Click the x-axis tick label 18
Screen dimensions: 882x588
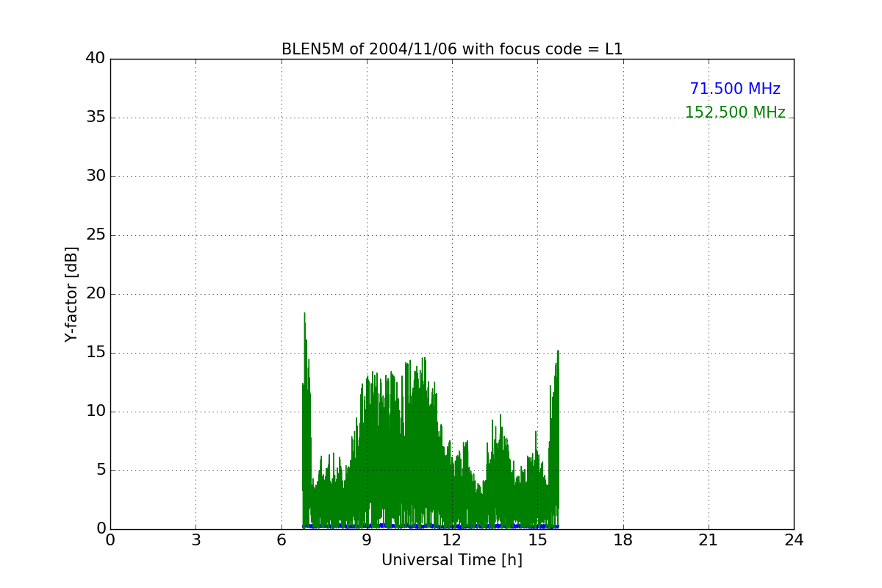[623, 540]
